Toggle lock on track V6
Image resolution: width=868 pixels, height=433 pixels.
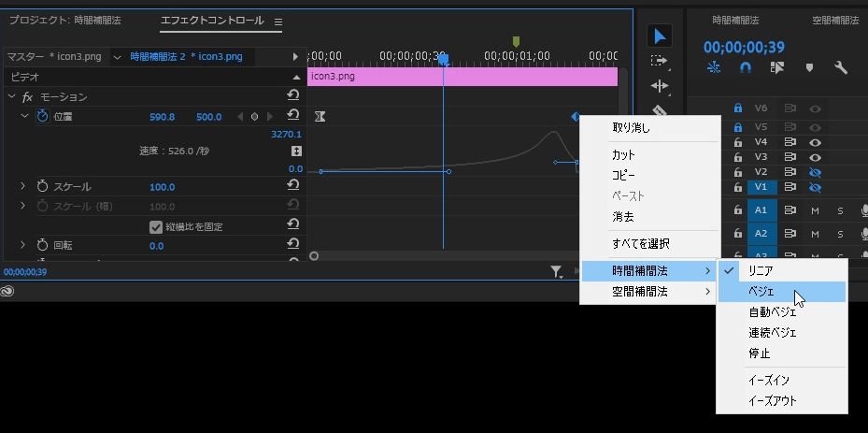(x=738, y=108)
